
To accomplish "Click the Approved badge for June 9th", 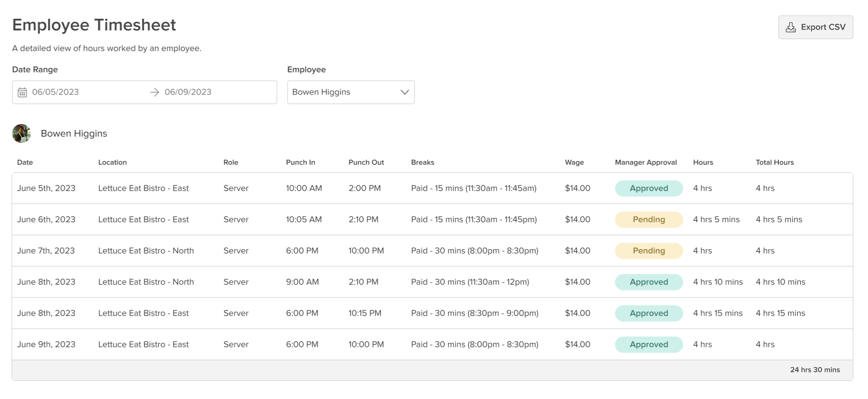I will click(648, 344).
